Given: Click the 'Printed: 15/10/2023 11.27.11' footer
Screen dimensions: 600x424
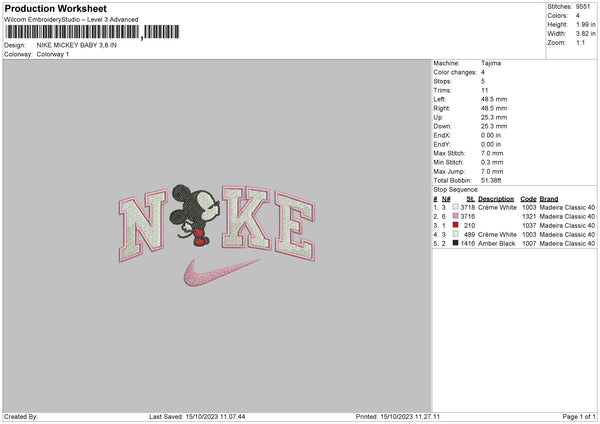Looking at the screenshot, I should [398, 417].
